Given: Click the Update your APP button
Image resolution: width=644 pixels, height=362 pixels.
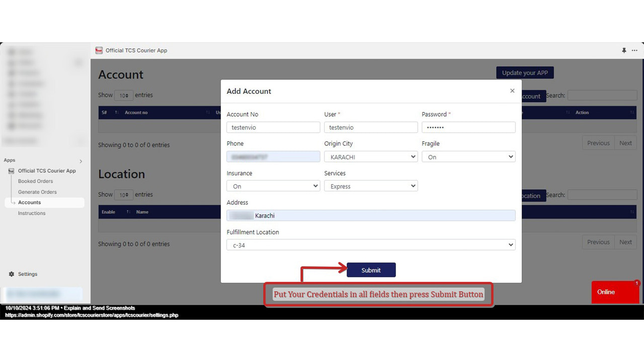Looking at the screenshot, I should tap(525, 72).
